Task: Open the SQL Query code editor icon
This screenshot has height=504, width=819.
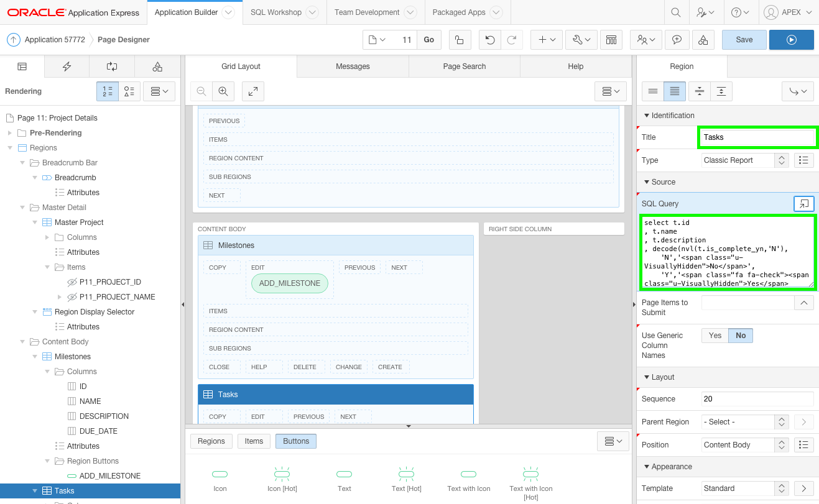Action: (803, 204)
